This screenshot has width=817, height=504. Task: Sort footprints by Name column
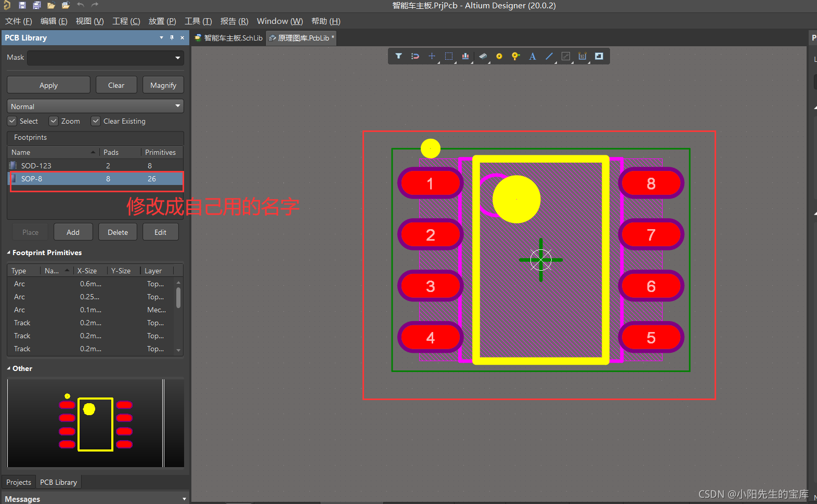(x=53, y=152)
